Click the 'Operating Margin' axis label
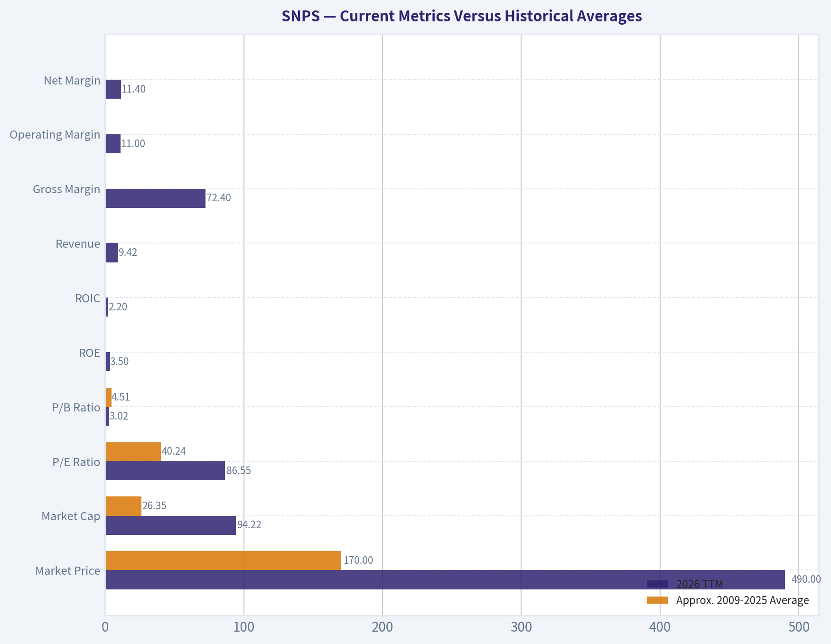Viewport: 831px width, 644px height. coord(55,135)
